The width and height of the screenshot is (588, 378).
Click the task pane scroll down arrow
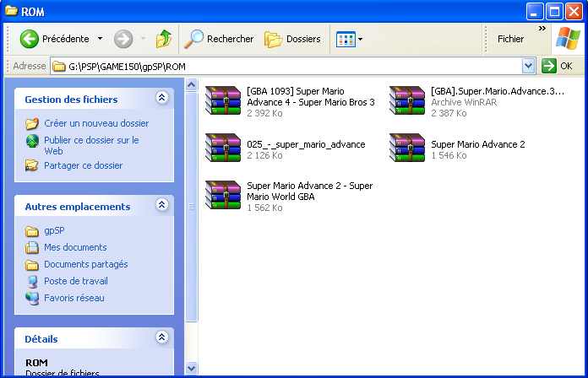(191, 368)
